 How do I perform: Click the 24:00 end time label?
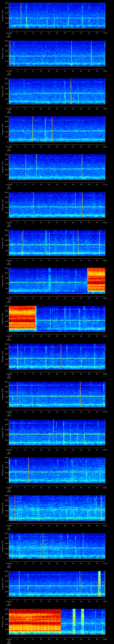[x=105, y=298]
